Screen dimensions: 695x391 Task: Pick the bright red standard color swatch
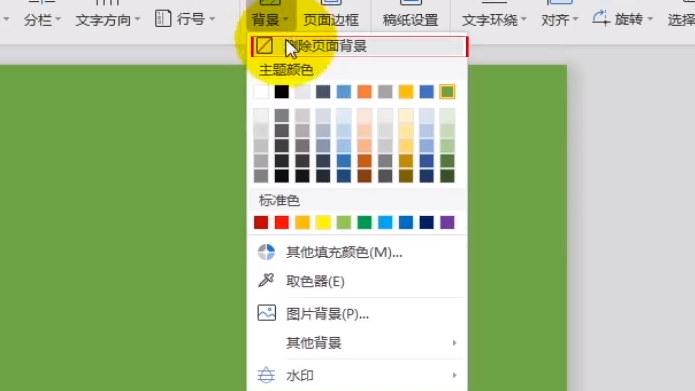[281, 222]
